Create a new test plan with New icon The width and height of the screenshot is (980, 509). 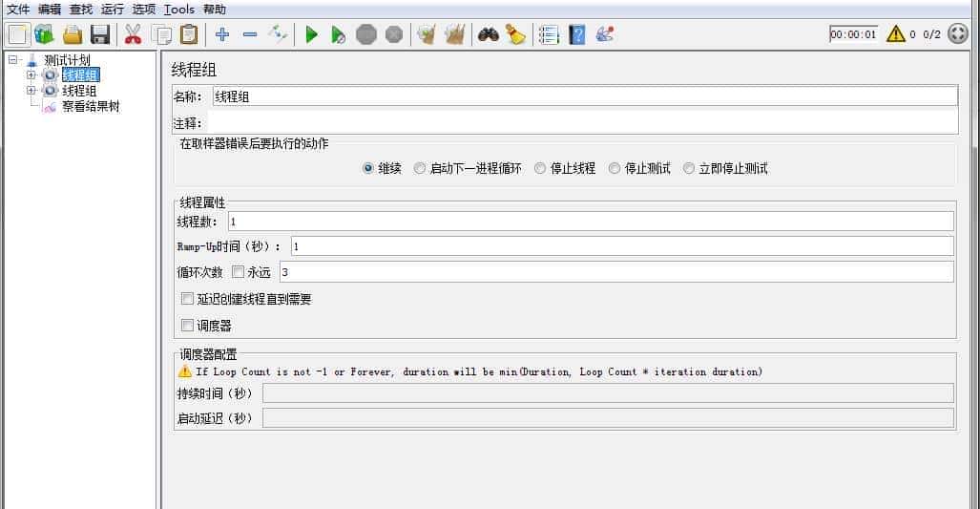click(x=17, y=34)
